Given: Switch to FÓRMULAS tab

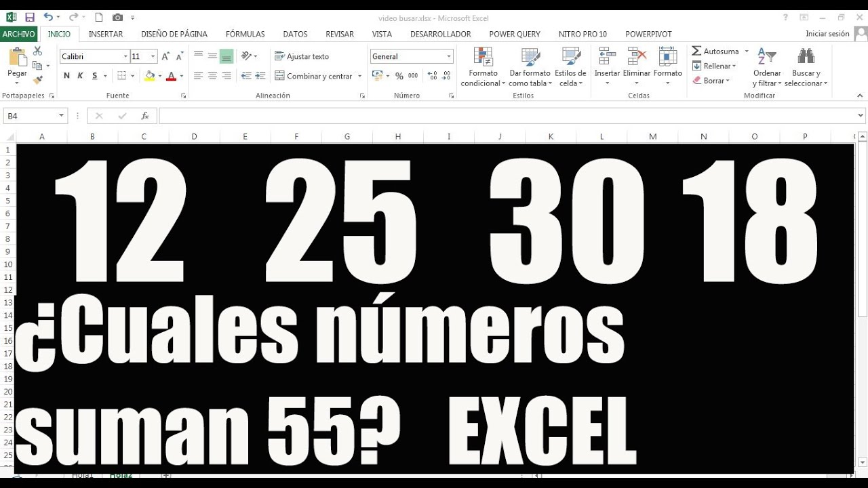Looking at the screenshot, I should coord(245,34).
